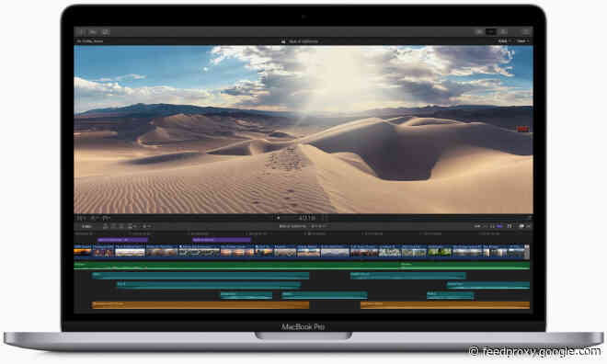607x364 pixels.
Task: Select the first purple title clip
Action: tap(122, 240)
